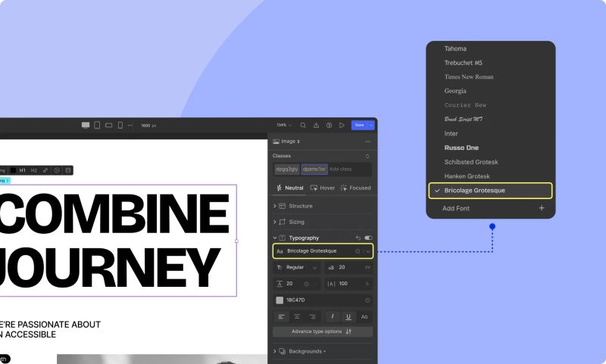Select the desktop breakpoint icon
Screen dimensions: 606x364
[x=86, y=125]
